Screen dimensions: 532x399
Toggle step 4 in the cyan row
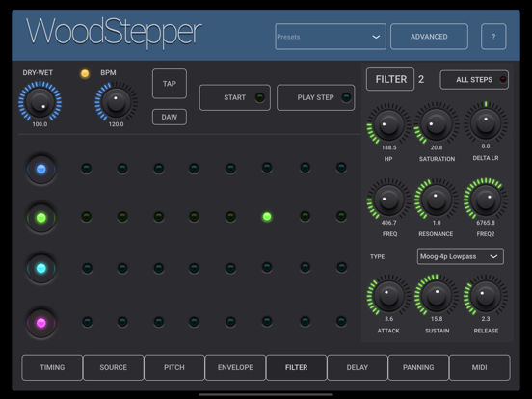coord(194,268)
